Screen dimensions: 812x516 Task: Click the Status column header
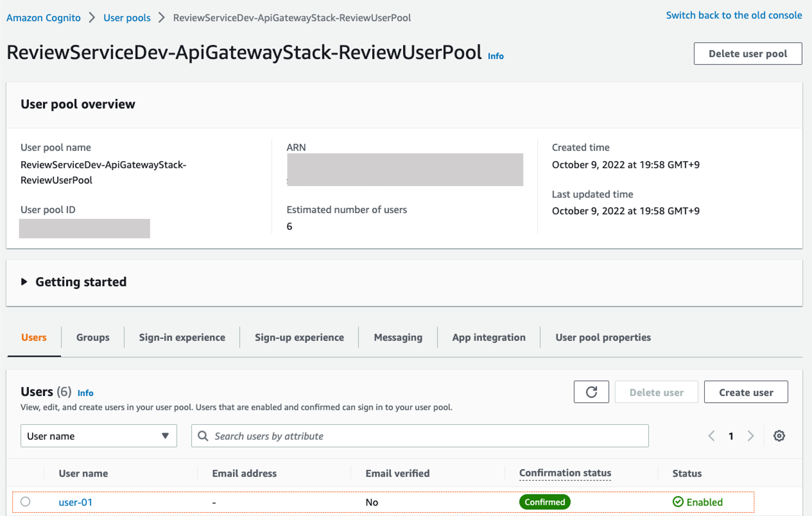pyautogui.click(x=687, y=473)
